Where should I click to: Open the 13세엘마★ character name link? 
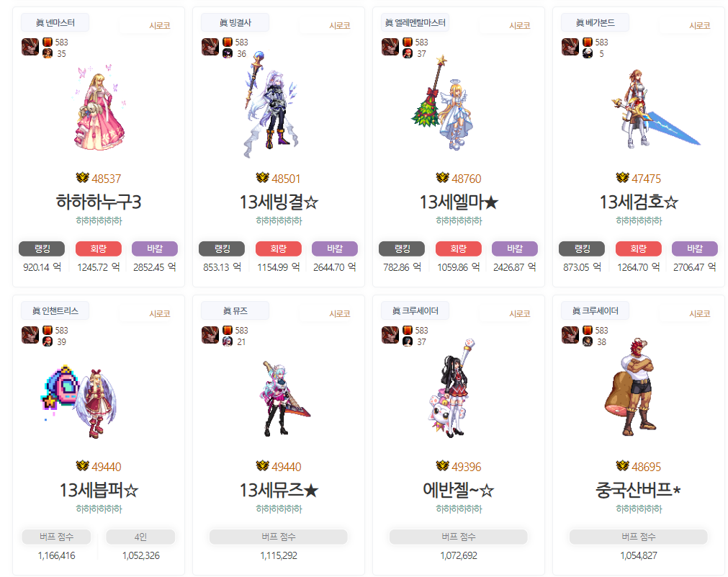(459, 202)
